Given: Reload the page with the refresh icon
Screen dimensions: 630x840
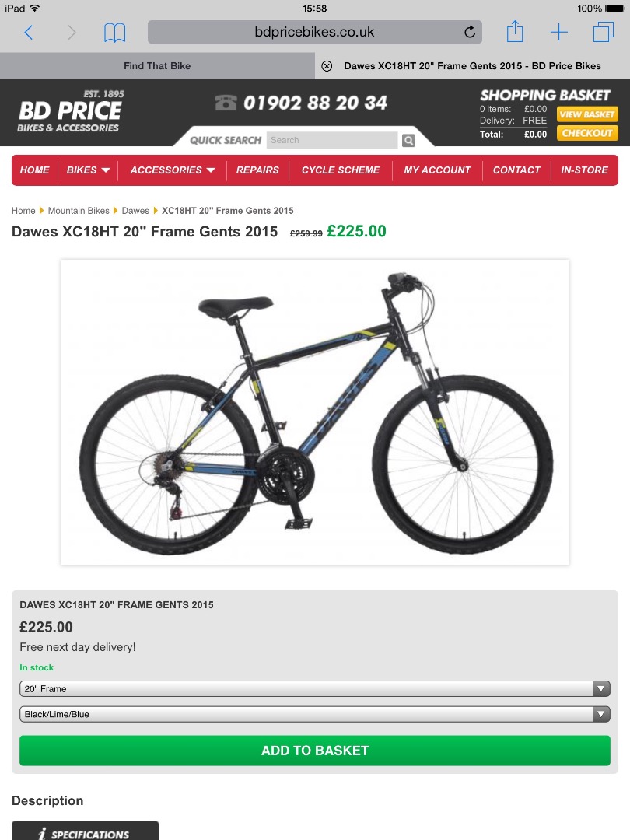Looking at the screenshot, I should [x=469, y=32].
